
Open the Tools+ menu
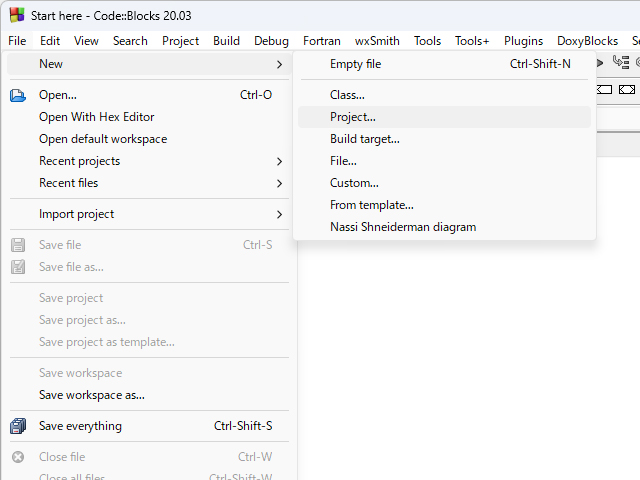(472, 41)
